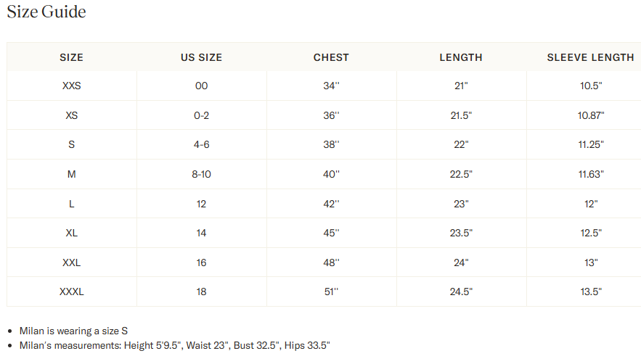Screen dimensions: 641x364
Task: Click the 45'' chest measurement cell
Action: coord(331,233)
